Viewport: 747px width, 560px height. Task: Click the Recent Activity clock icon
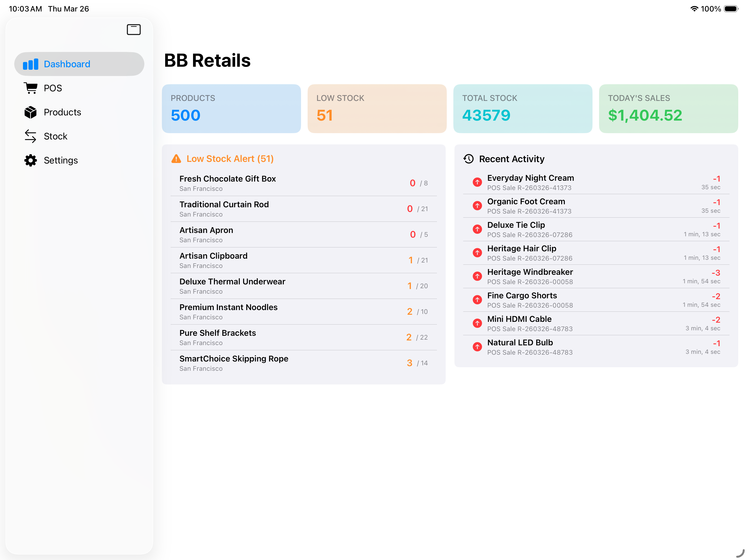coord(468,159)
